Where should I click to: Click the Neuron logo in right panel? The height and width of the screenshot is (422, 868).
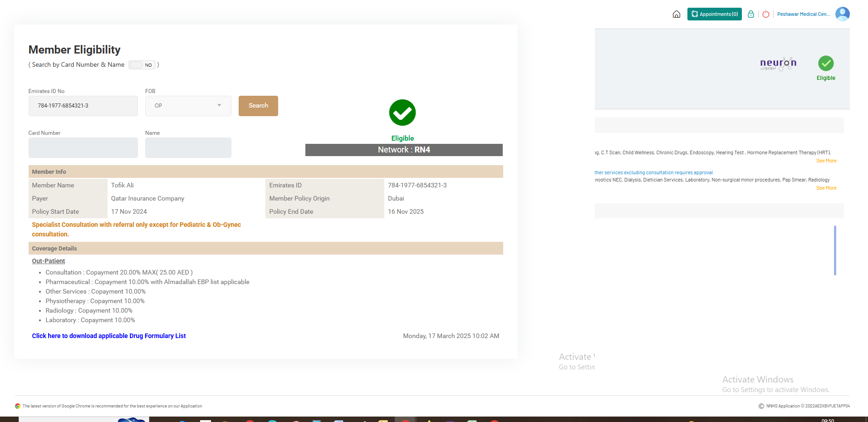click(x=778, y=64)
